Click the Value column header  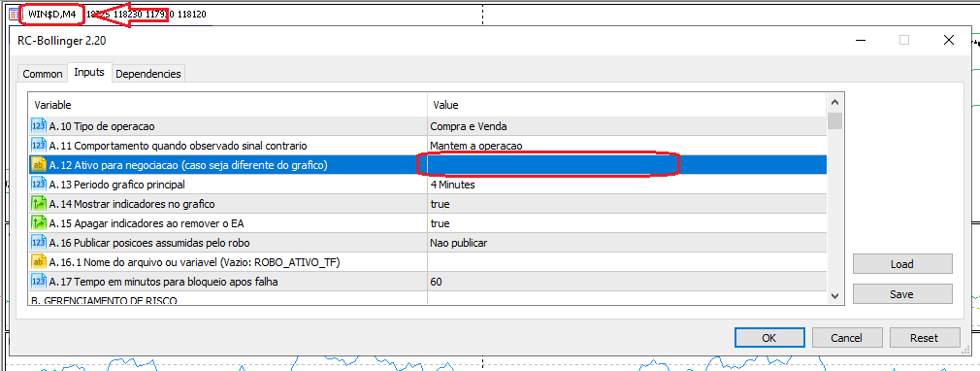point(627,105)
